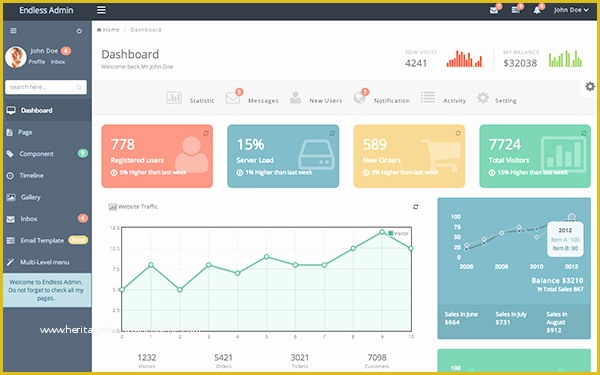Refresh the New Orders card
The width and height of the screenshot is (600, 375).
[x=458, y=133]
